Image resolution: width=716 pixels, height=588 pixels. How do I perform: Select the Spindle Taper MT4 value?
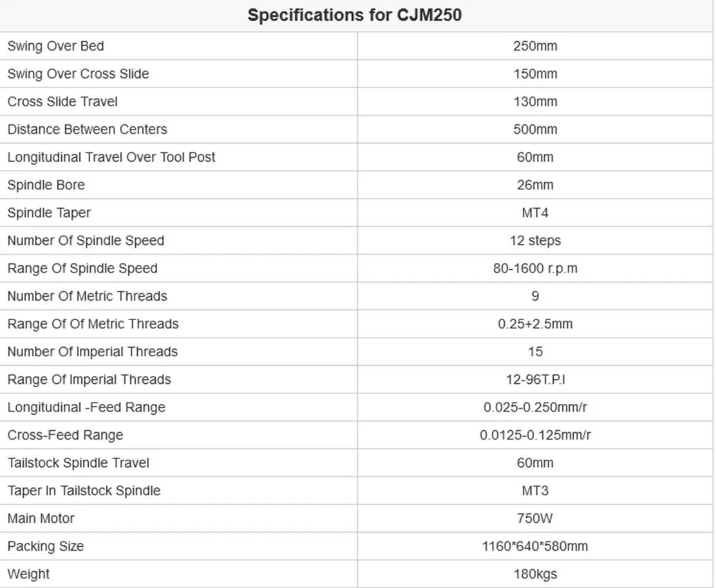pos(535,213)
